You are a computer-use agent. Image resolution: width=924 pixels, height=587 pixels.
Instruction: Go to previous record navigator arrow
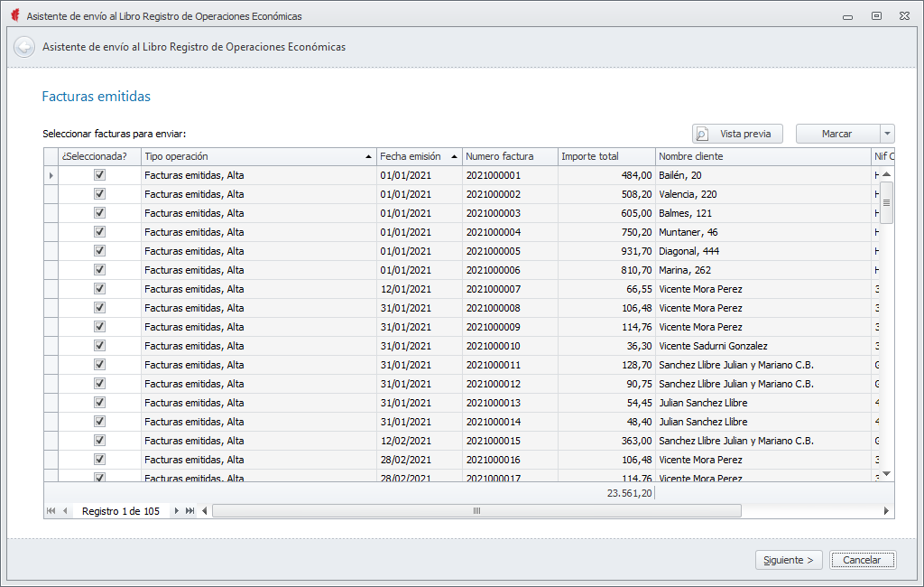coord(65,511)
